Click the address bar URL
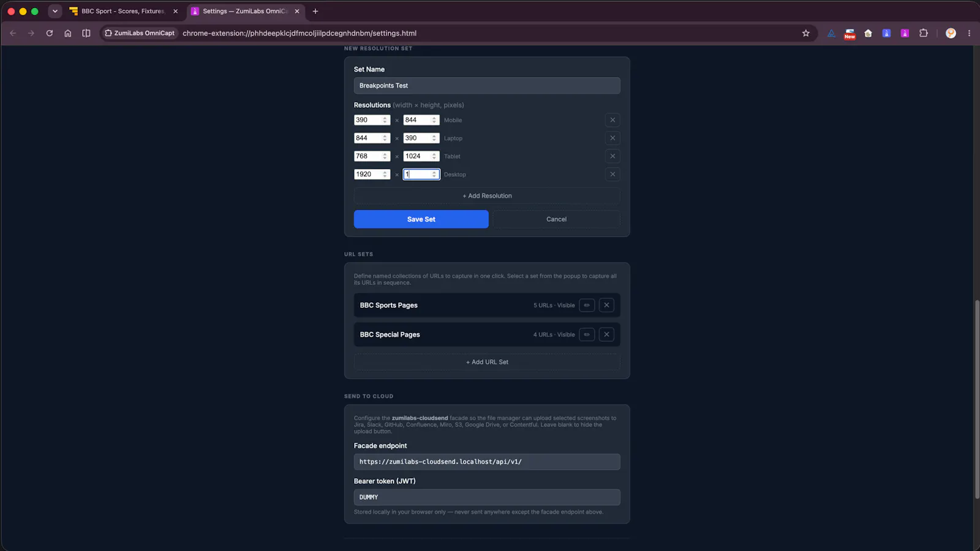This screenshot has width=980, height=551. coord(300,33)
